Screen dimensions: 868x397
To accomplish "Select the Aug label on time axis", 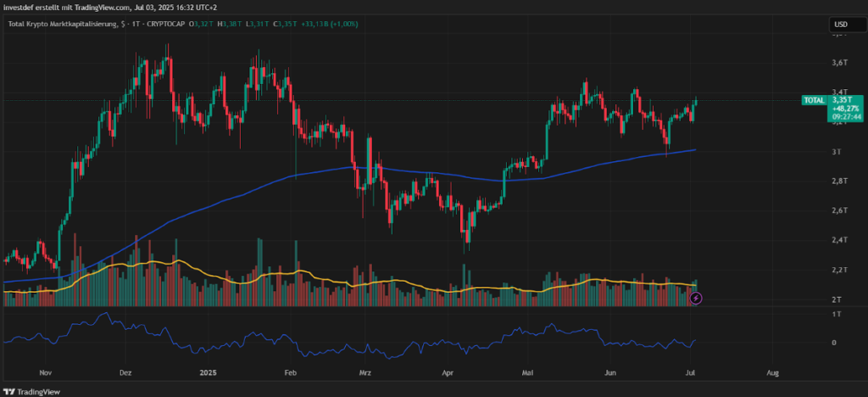I will coord(772,372).
